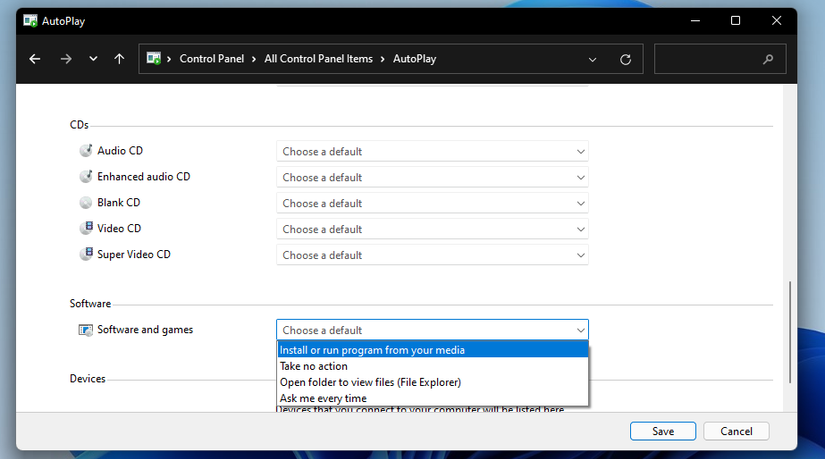Image resolution: width=825 pixels, height=459 pixels.
Task: Refresh the AutoPlay page
Action: 626,59
